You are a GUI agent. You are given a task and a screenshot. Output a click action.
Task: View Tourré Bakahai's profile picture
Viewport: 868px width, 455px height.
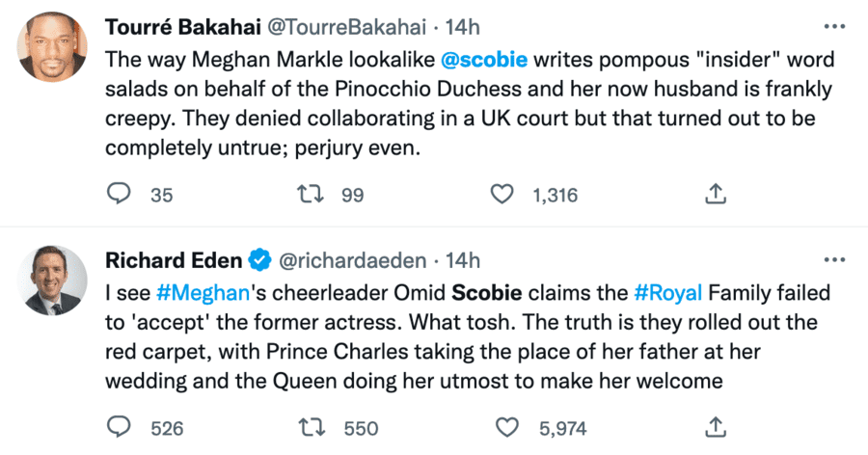pyautogui.click(x=53, y=48)
